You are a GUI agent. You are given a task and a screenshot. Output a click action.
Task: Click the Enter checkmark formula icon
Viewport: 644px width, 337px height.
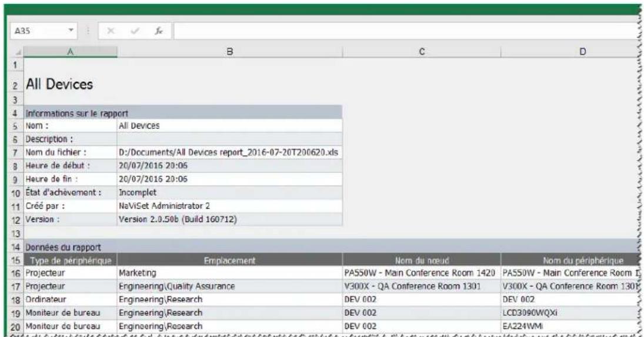tap(134, 31)
